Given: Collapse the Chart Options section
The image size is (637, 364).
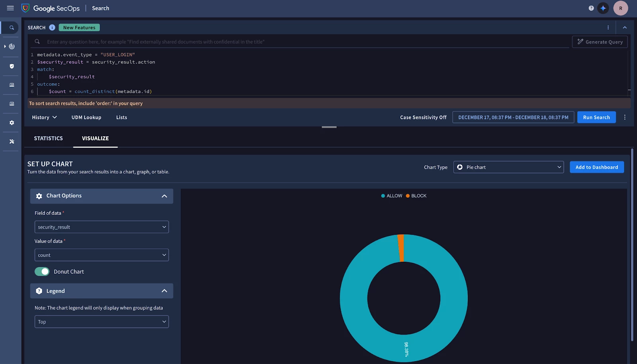Looking at the screenshot, I should (164, 196).
